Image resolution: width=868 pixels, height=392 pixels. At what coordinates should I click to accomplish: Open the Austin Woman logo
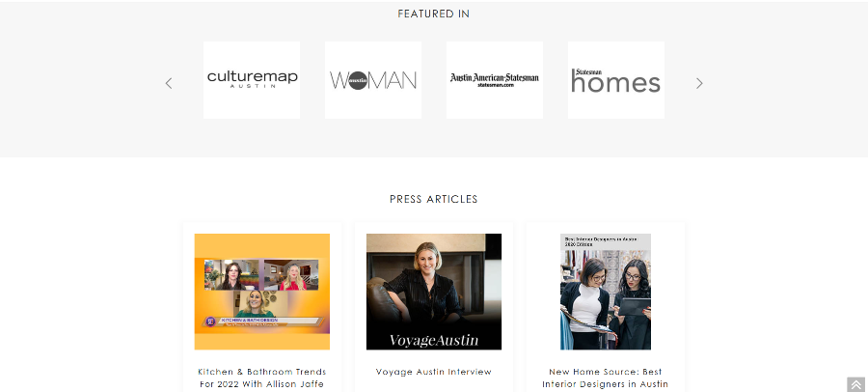pyautogui.click(x=373, y=80)
